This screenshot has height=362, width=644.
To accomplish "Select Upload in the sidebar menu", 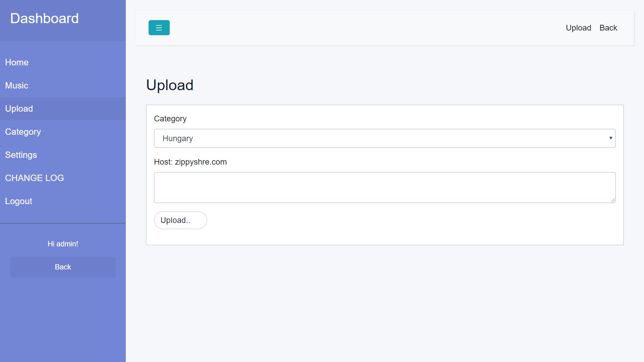I will 19,109.
